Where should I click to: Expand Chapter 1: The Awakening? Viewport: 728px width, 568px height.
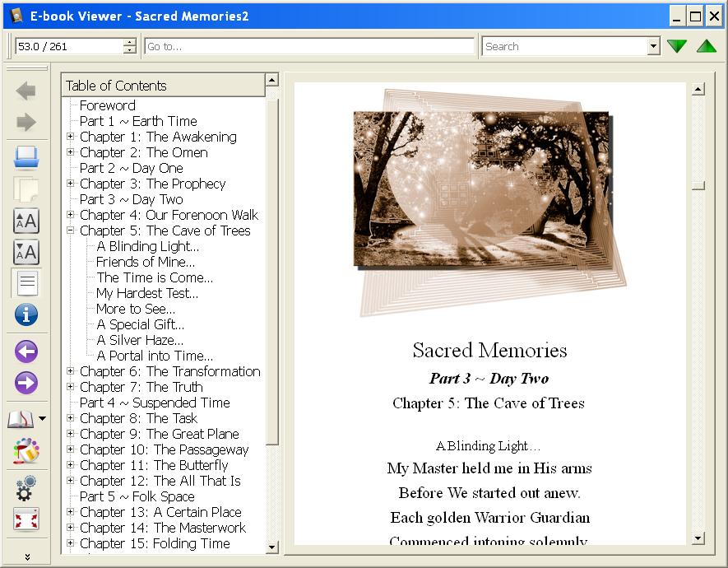point(71,137)
